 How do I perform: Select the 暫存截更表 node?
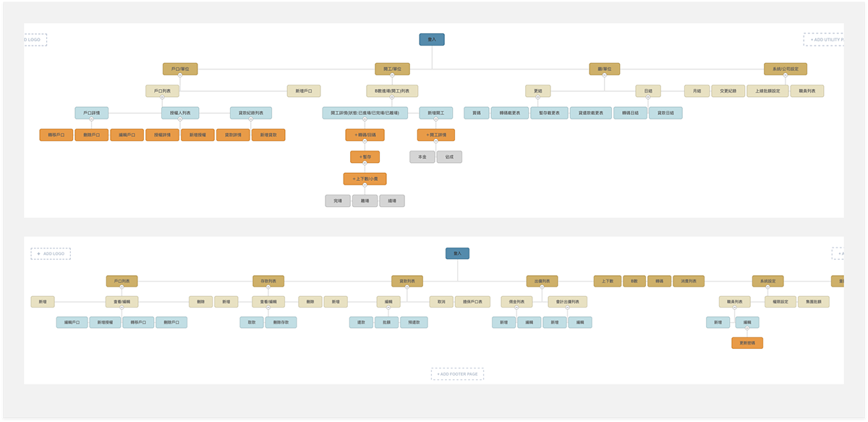pyautogui.click(x=549, y=113)
